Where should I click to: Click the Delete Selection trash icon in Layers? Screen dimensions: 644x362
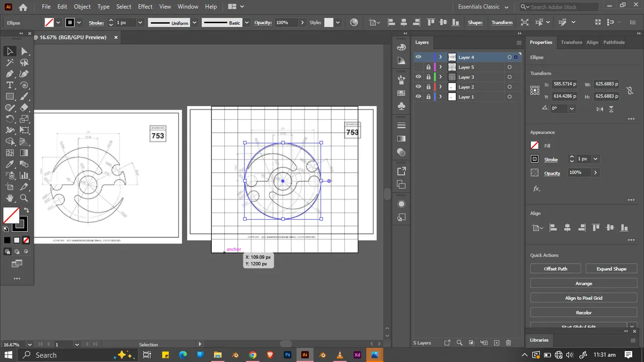pyautogui.click(x=508, y=343)
